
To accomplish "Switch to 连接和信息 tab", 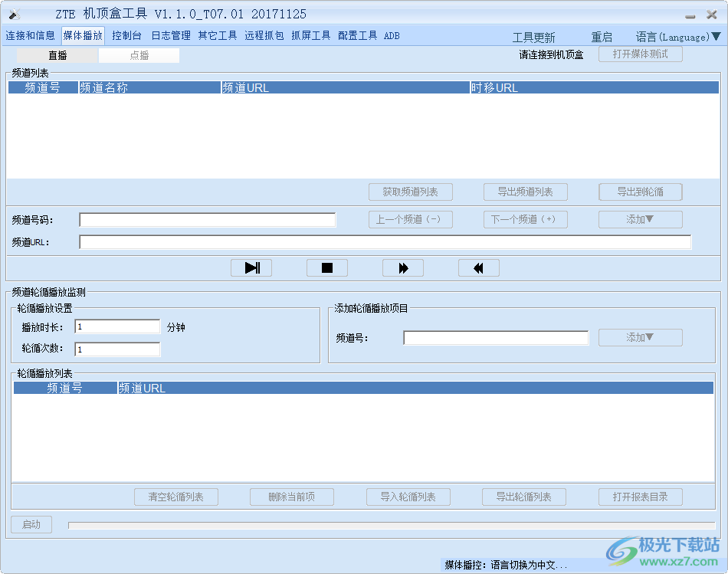I will click(30, 35).
